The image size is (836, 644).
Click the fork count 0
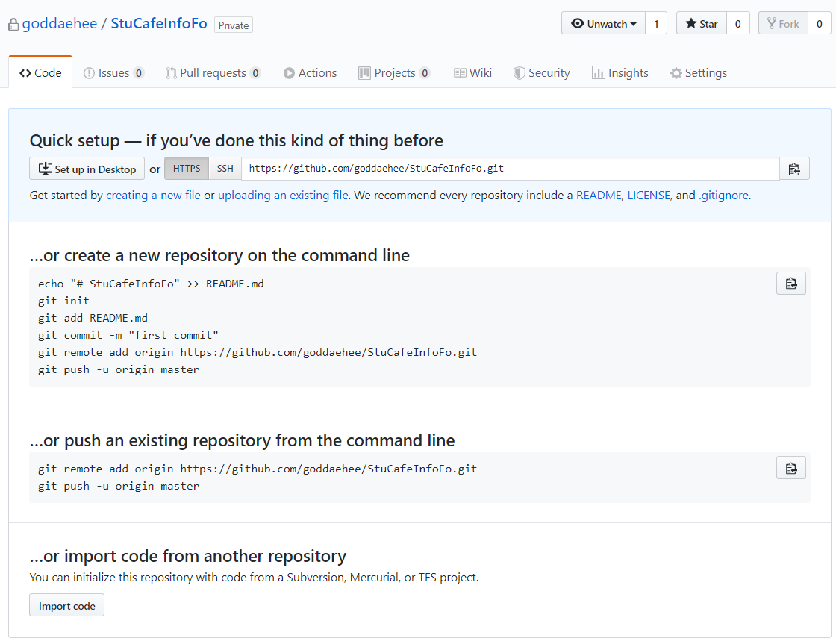point(820,23)
